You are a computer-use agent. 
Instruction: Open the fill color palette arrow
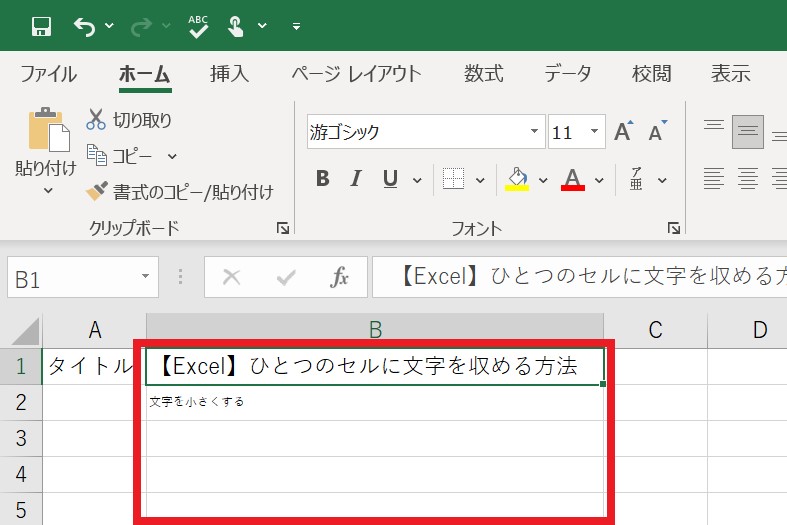pyautogui.click(x=543, y=180)
